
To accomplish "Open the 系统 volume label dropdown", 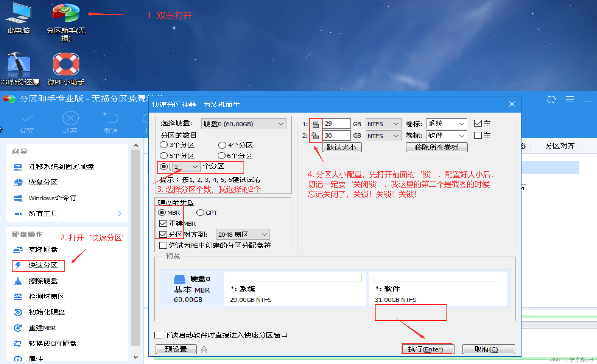I will click(x=446, y=124).
